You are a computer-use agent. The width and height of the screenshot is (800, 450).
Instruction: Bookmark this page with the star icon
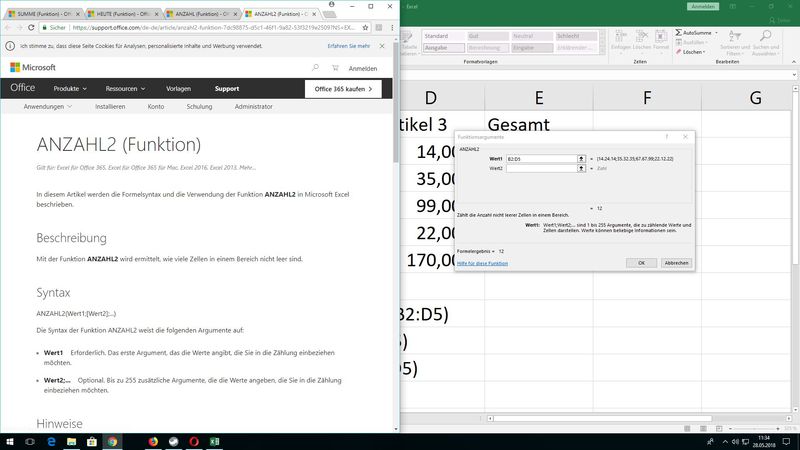point(365,28)
